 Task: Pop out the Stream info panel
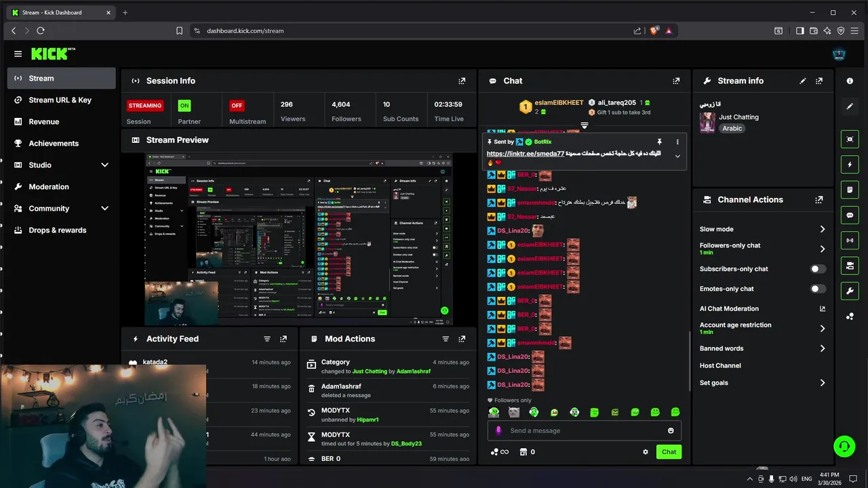(x=819, y=81)
